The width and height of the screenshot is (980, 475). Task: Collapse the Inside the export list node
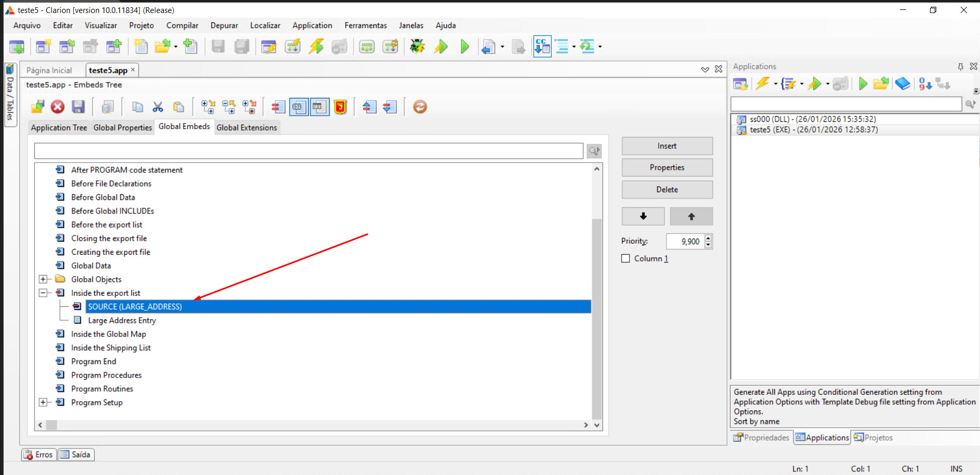pos(43,293)
